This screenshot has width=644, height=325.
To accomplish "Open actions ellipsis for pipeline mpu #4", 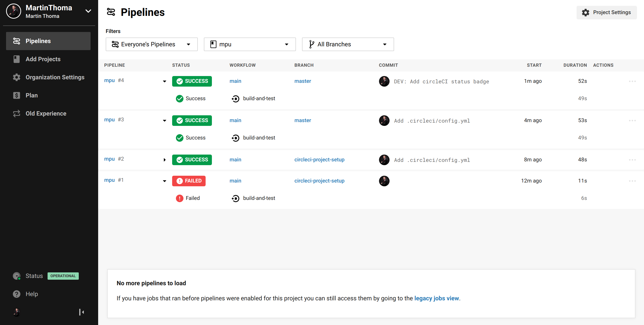I will tap(632, 81).
